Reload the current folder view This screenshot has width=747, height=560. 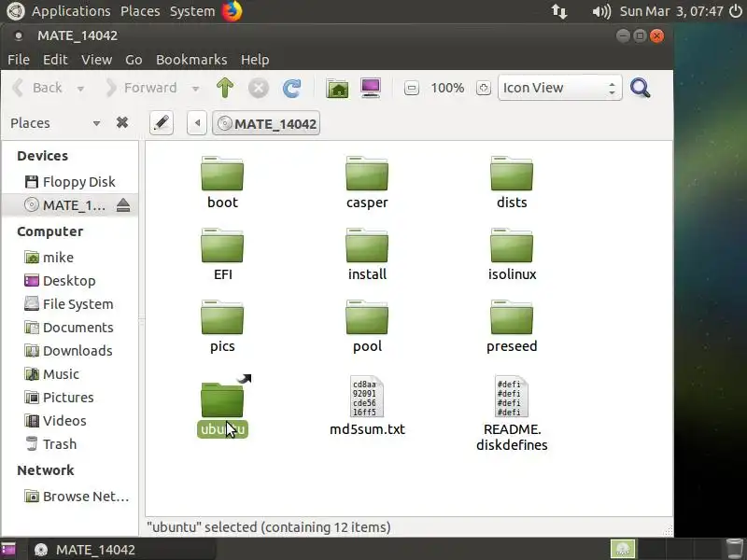[x=291, y=88]
